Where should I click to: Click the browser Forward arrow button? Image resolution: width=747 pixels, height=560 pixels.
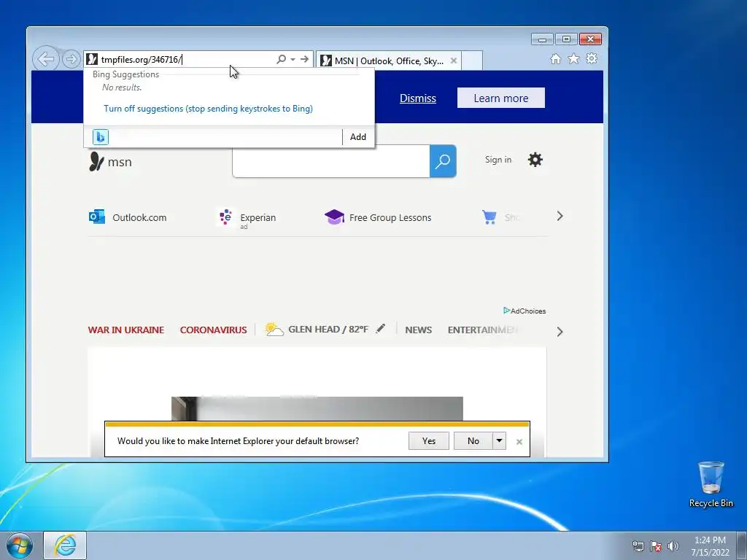pos(71,60)
